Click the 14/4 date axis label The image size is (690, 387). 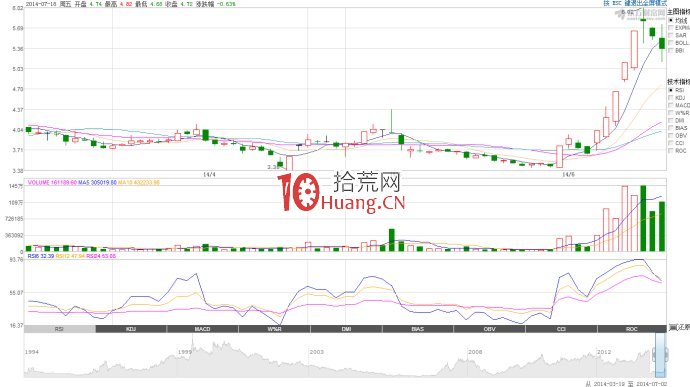[209, 174]
